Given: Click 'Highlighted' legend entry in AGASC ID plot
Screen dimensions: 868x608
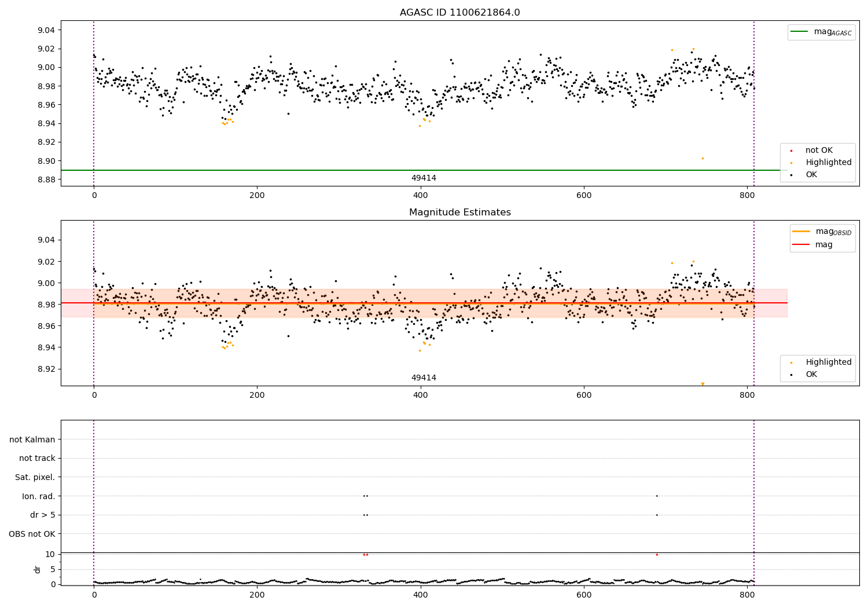Looking at the screenshot, I should (822, 163).
